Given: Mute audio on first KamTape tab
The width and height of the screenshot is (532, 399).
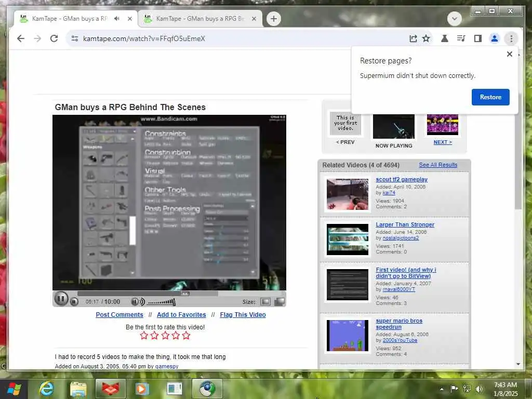Looking at the screenshot, I should click(117, 19).
